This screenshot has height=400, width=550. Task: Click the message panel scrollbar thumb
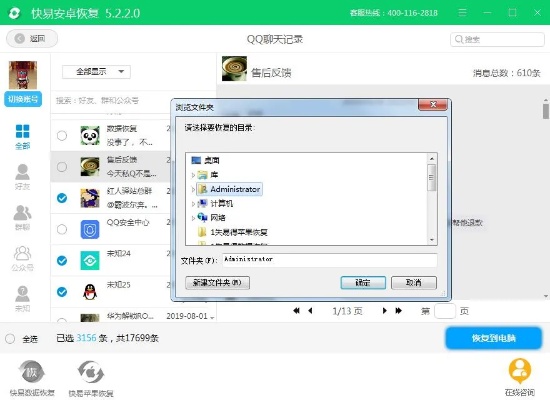click(546, 112)
